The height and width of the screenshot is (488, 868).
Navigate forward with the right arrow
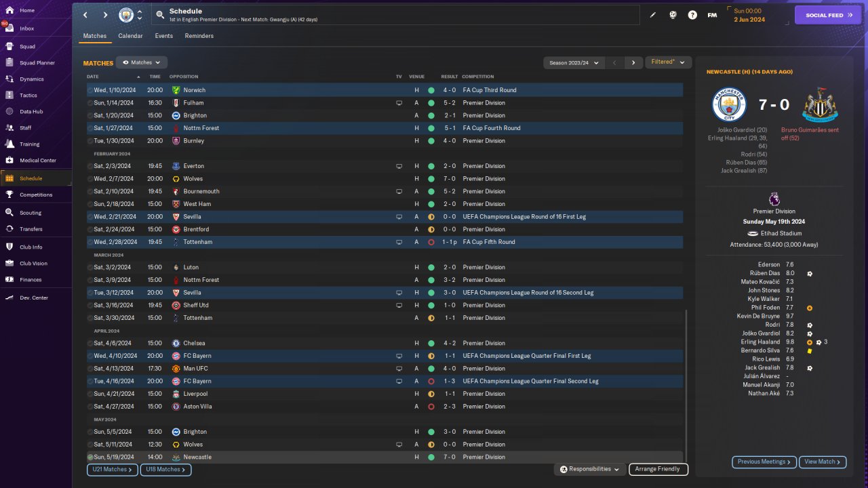105,15
